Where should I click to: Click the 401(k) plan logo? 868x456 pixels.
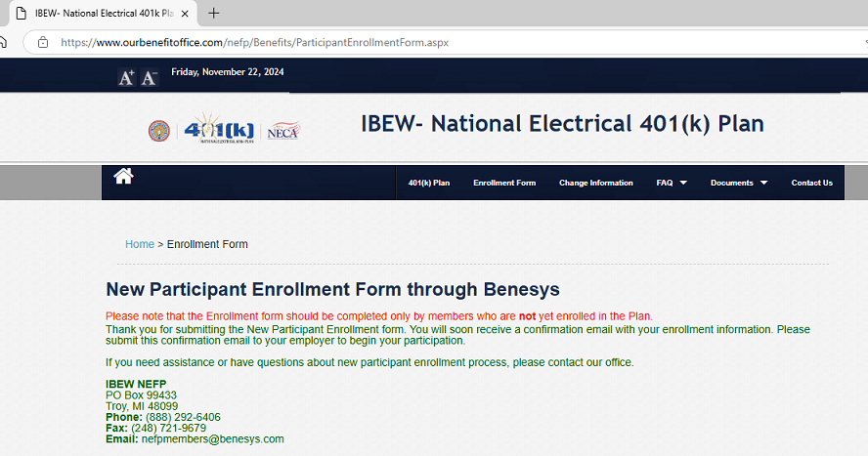coord(219,129)
